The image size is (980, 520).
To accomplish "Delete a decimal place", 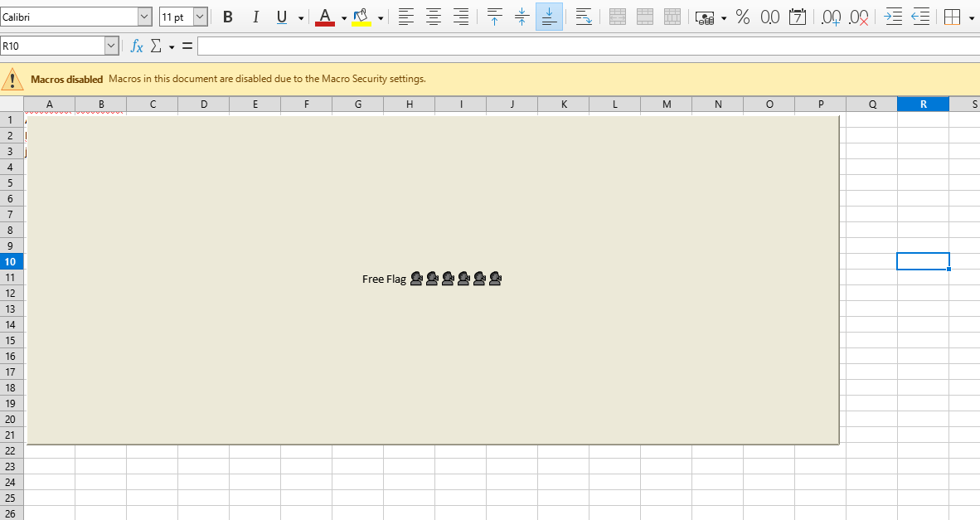I will (859, 17).
